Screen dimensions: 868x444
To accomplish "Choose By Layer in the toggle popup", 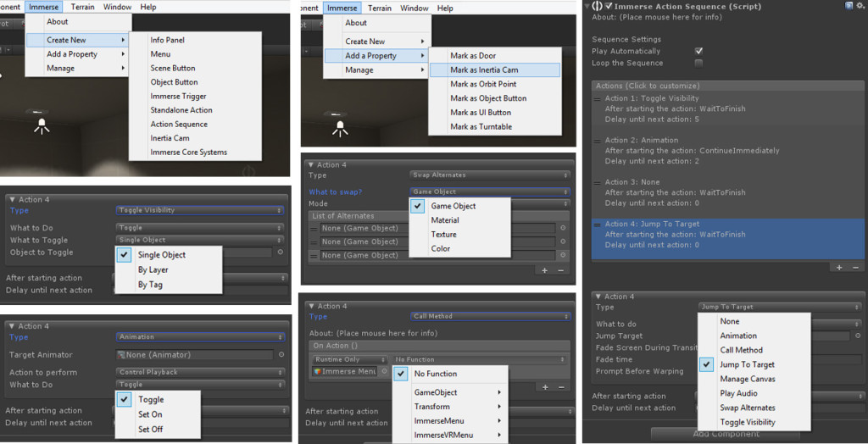I will [169, 270].
